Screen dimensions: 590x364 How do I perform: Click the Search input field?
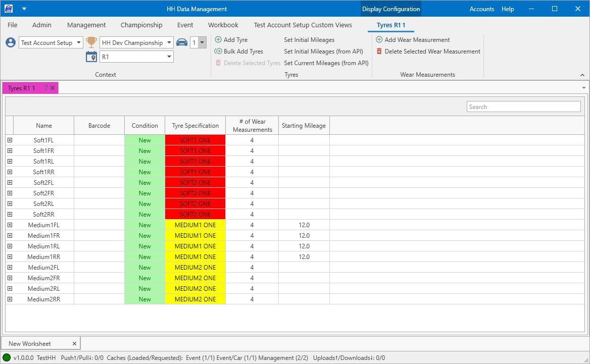coord(523,107)
